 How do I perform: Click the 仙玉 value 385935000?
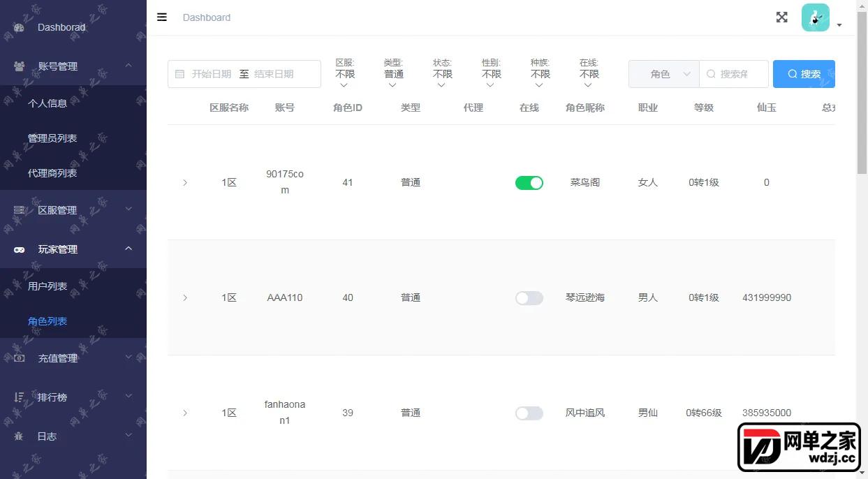point(767,413)
